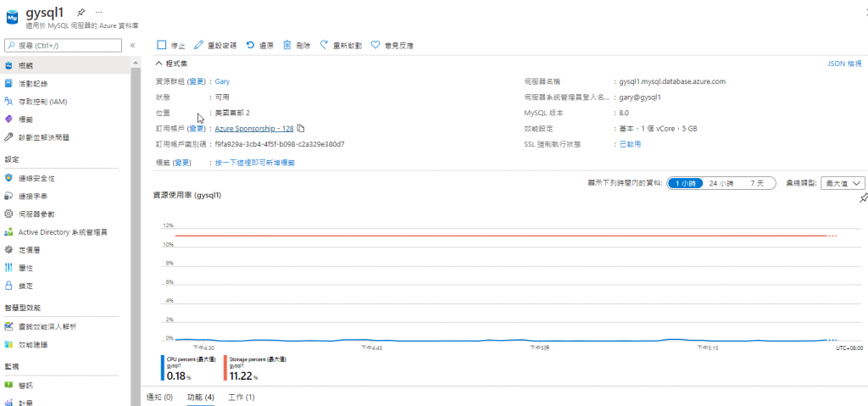This screenshot has height=406, width=868.
Task: Click 重設密碼 reset password
Action: click(215, 46)
